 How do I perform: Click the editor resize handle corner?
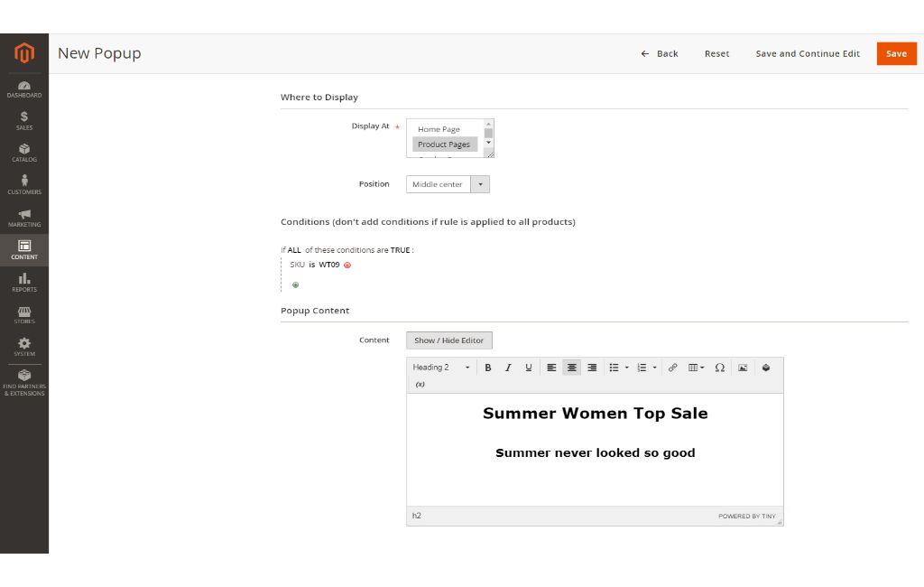tap(780, 521)
